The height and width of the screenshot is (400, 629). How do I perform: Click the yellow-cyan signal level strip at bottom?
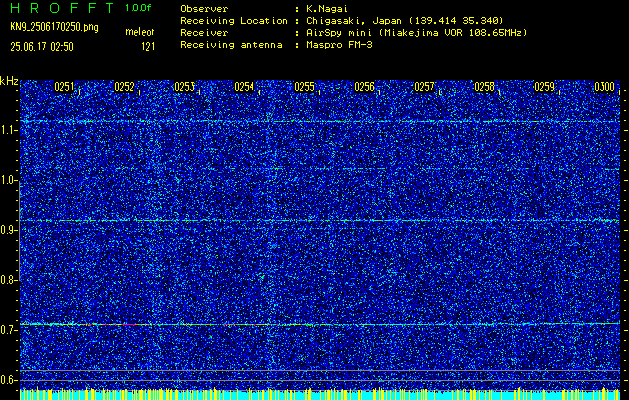tap(320, 394)
